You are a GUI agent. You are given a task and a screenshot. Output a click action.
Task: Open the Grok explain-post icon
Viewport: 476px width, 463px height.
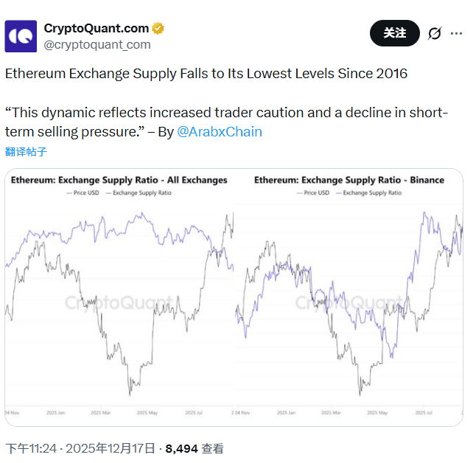click(x=435, y=33)
